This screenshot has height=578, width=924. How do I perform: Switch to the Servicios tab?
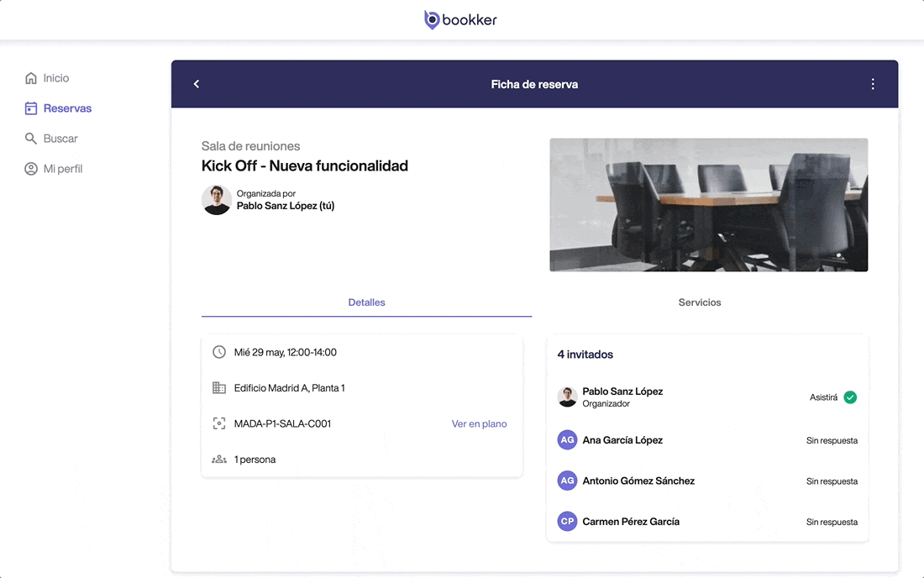pyautogui.click(x=700, y=302)
